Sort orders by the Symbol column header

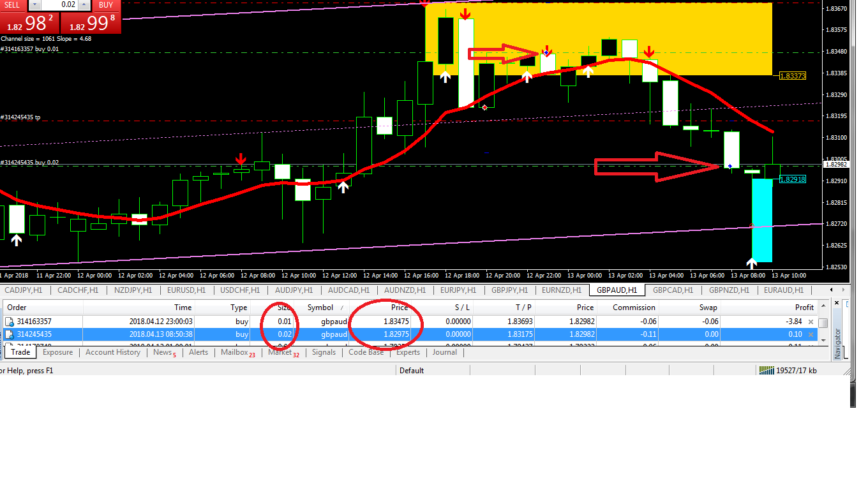(x=320, y=308)
